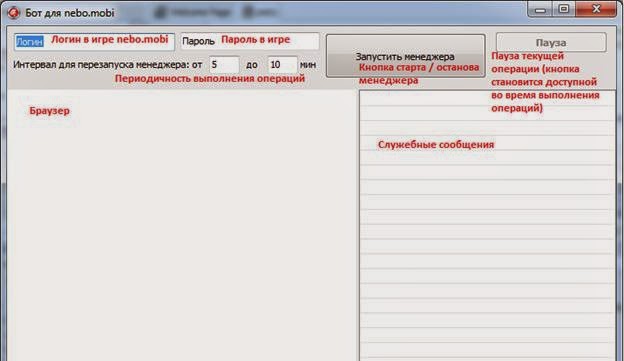The width and height of the screenshot is (624, 361).
Task: Click the Логин input field
Action: coord(94,41)
